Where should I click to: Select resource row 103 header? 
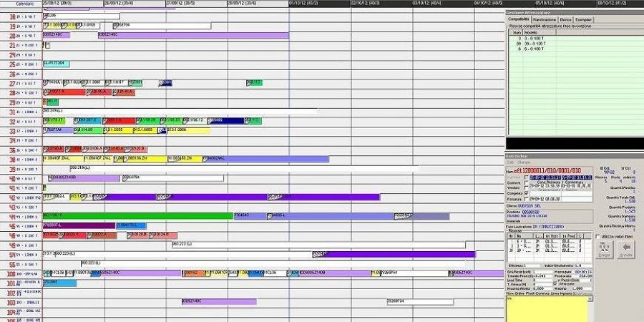pyautogui.click(x=21, y=302)
